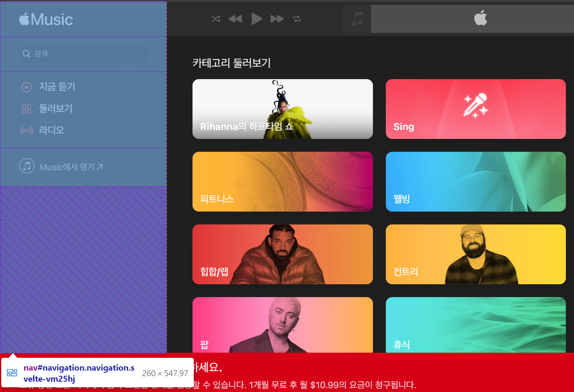574x392 pixels.
Task: Open the 지금 듣기 section
Action: (x=57, y=87)
